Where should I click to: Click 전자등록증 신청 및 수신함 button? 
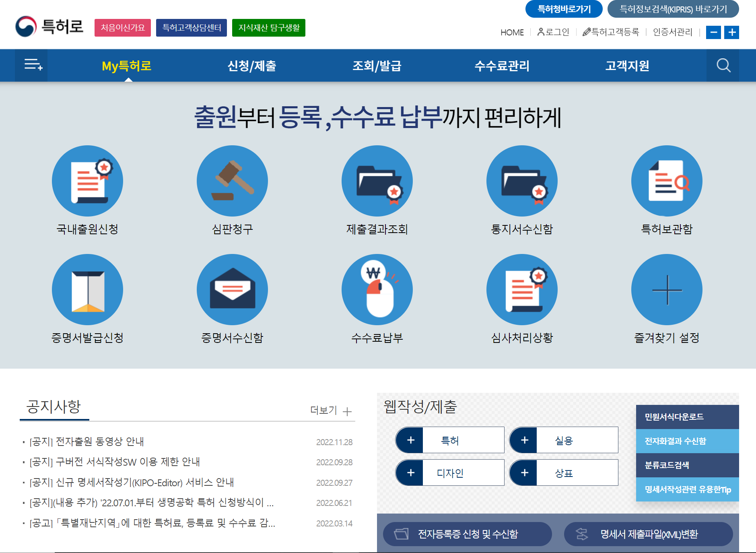coord(467,534)
